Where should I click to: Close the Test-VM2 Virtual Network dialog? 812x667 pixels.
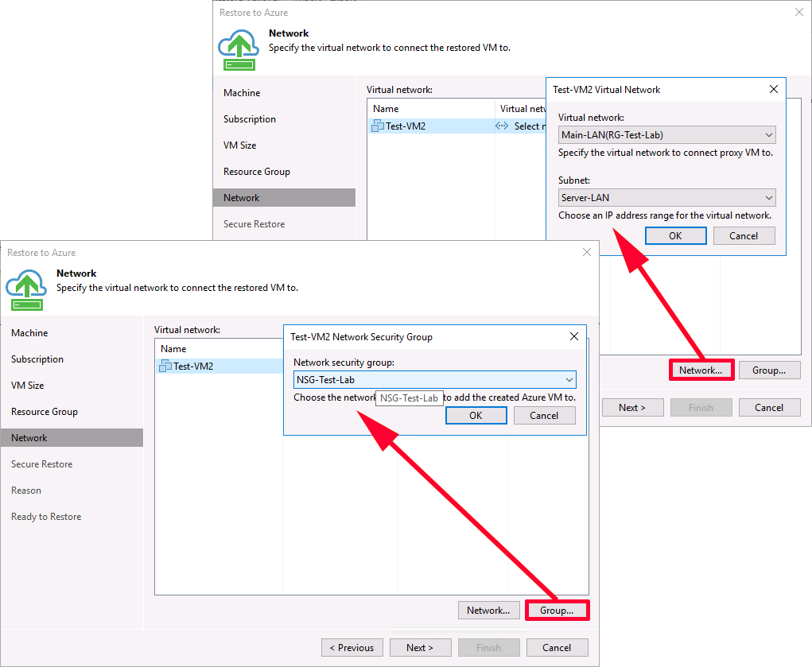point(774,90)
